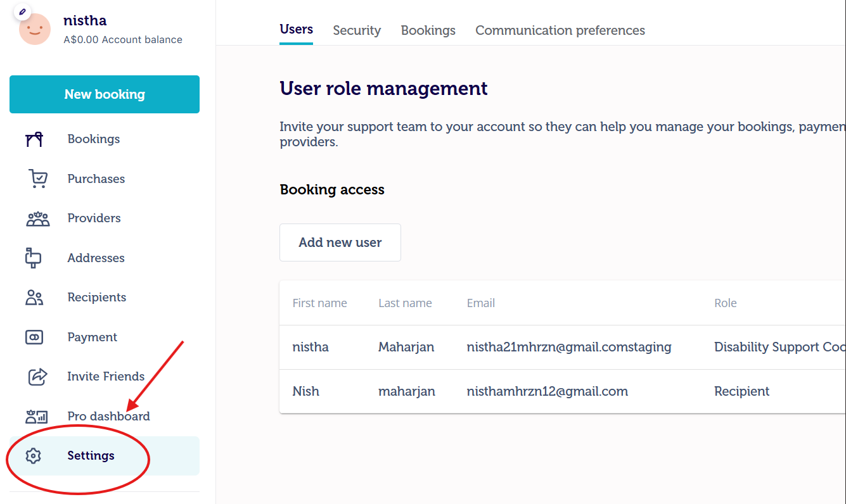
Task: Go to Communication preferences tab
Action: [x=560, y=30]
